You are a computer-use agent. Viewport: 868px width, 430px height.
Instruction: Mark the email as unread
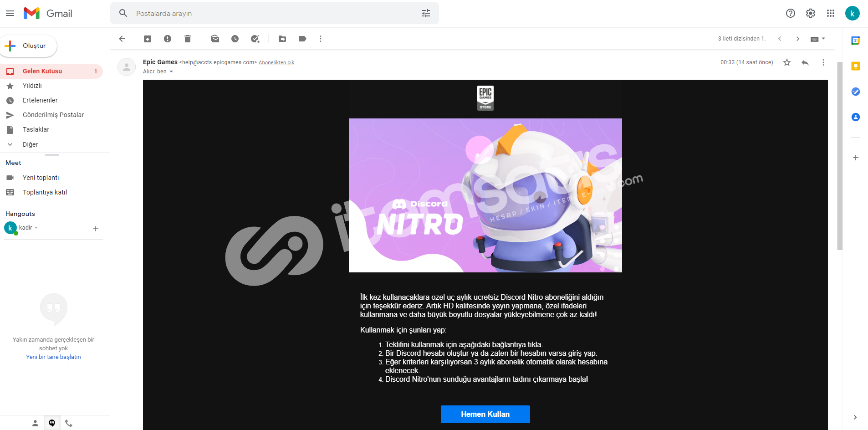[x=215, y=39]
